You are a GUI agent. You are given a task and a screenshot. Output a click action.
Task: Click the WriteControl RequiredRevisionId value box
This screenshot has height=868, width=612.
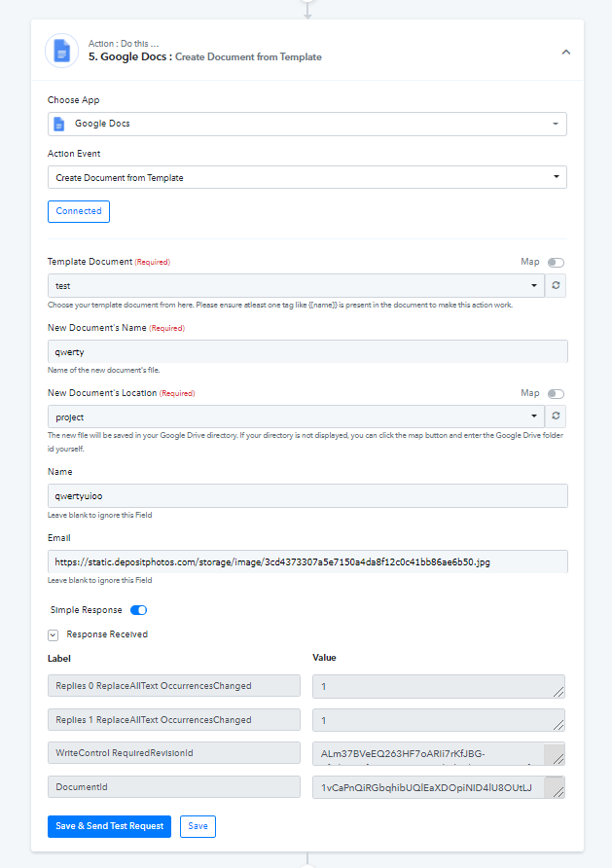[438, 753]
